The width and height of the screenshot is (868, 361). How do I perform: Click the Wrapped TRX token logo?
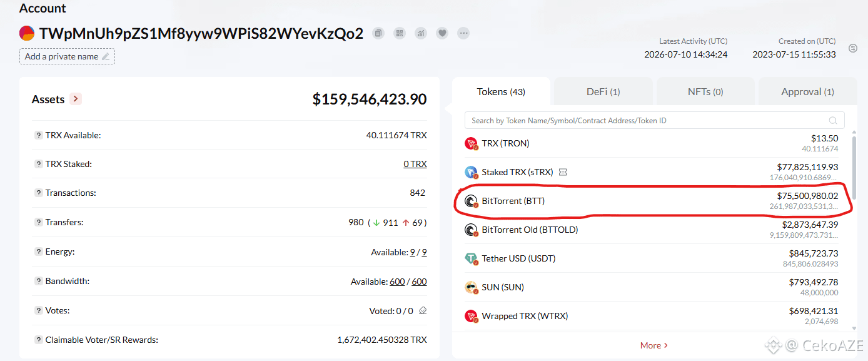[x=471, y=316]
